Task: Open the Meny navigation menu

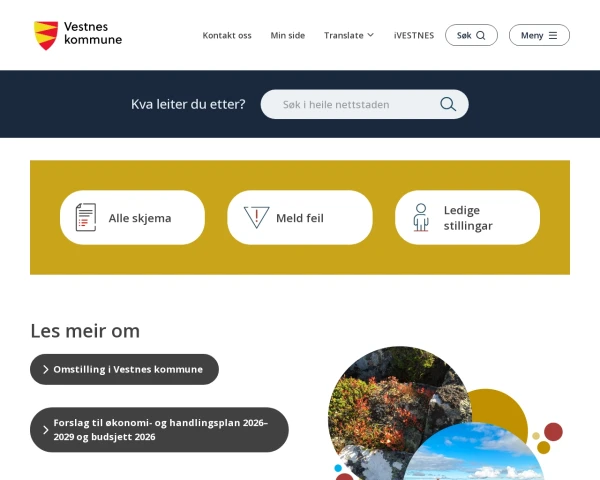Action: point(539,35)
